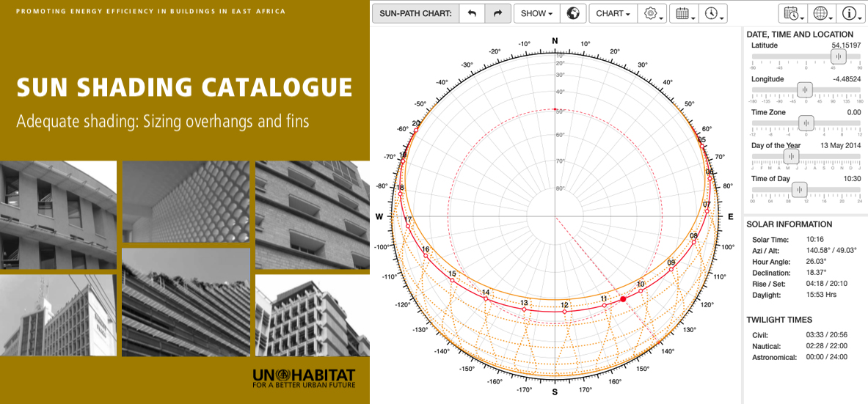Open the clock time dropdown
This screenshot has width=868, height=404.
coord(713,14)
